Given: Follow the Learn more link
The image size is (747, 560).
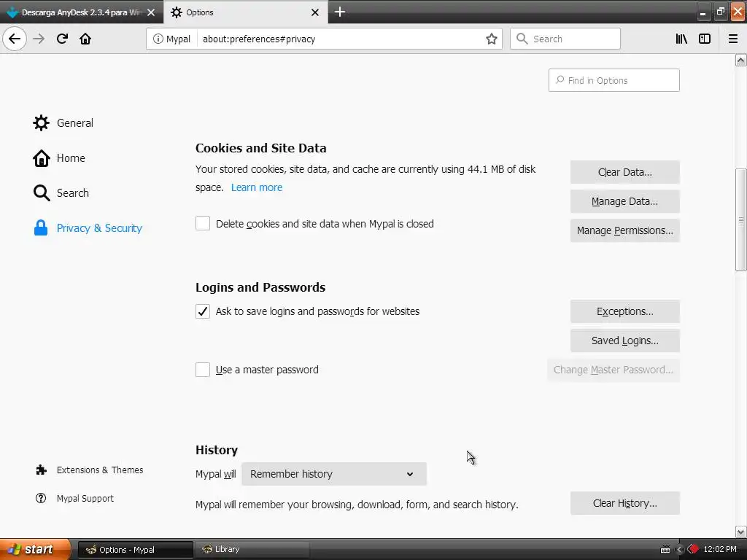Looking at the screenshot, I should click(256, 187).
